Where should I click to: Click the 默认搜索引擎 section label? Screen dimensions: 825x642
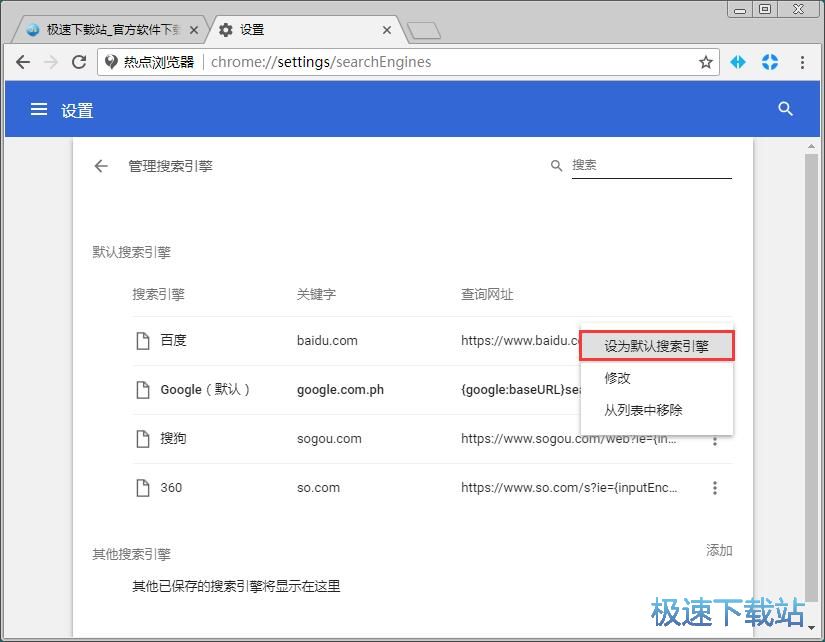[x=132, y=252]
